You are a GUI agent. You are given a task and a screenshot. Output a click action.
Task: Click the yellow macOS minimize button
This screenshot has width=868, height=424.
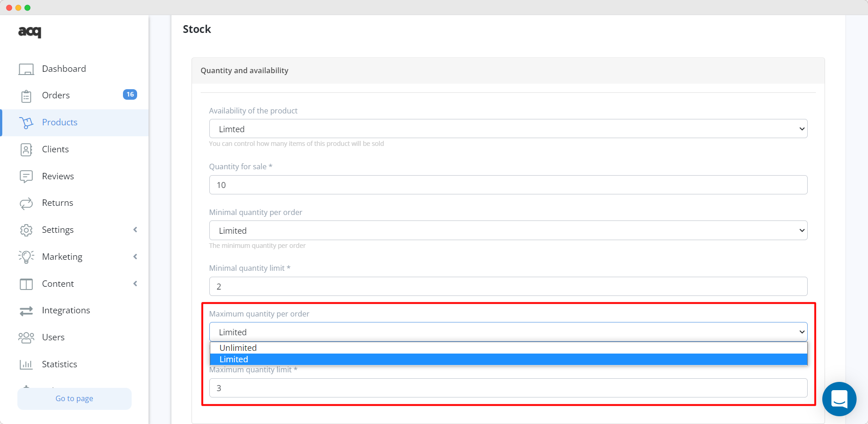coord(18,8)
